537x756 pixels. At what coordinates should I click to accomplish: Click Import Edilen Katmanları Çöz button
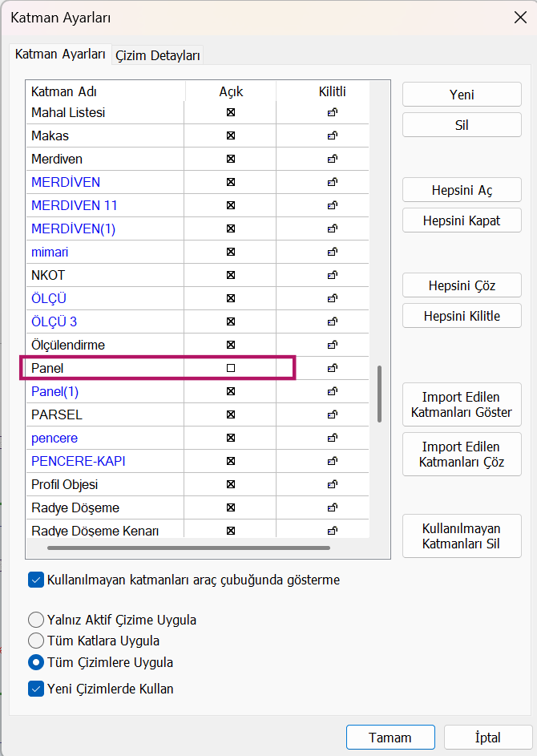462,455
